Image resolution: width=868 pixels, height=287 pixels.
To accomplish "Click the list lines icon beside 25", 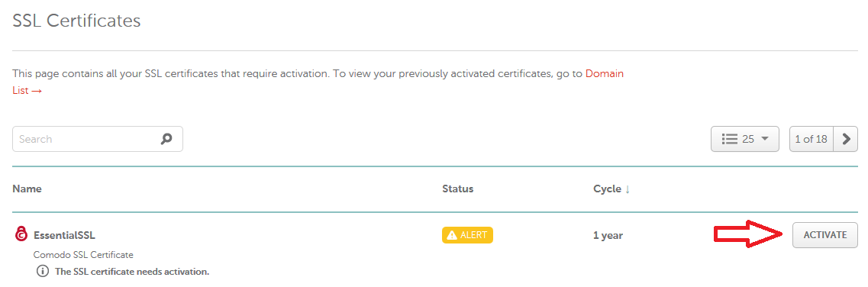I will 730,139.
